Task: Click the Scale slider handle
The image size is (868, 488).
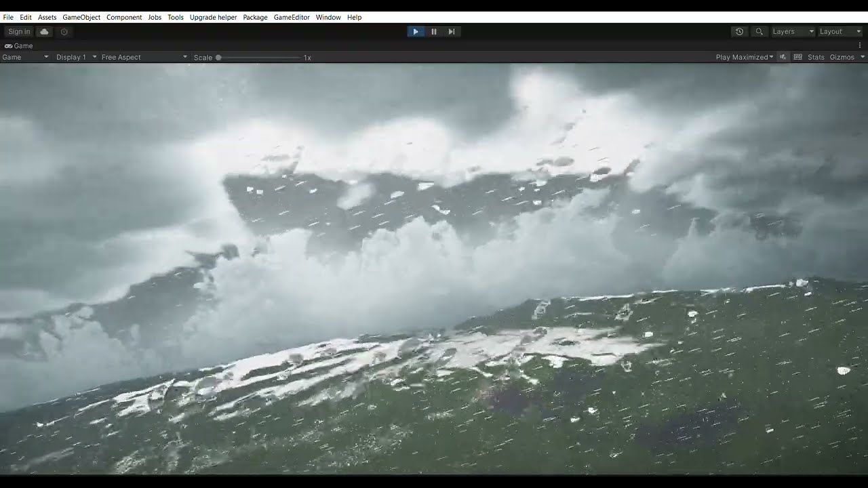Action: click(x=218, y=58)
